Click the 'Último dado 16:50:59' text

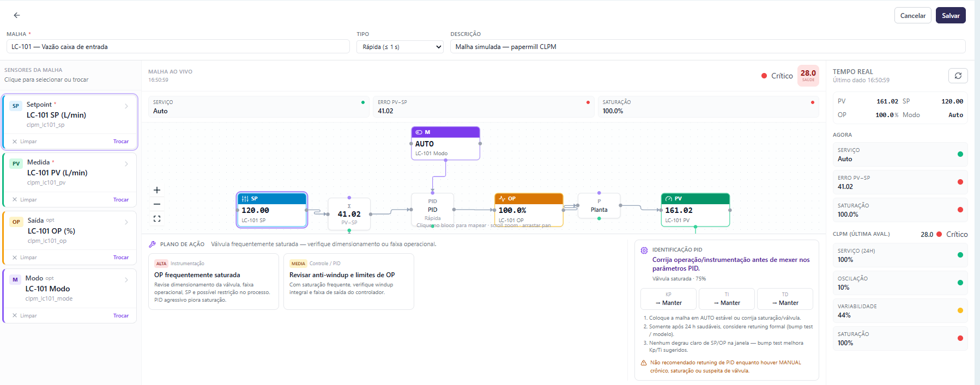click(x=861, y=80)
